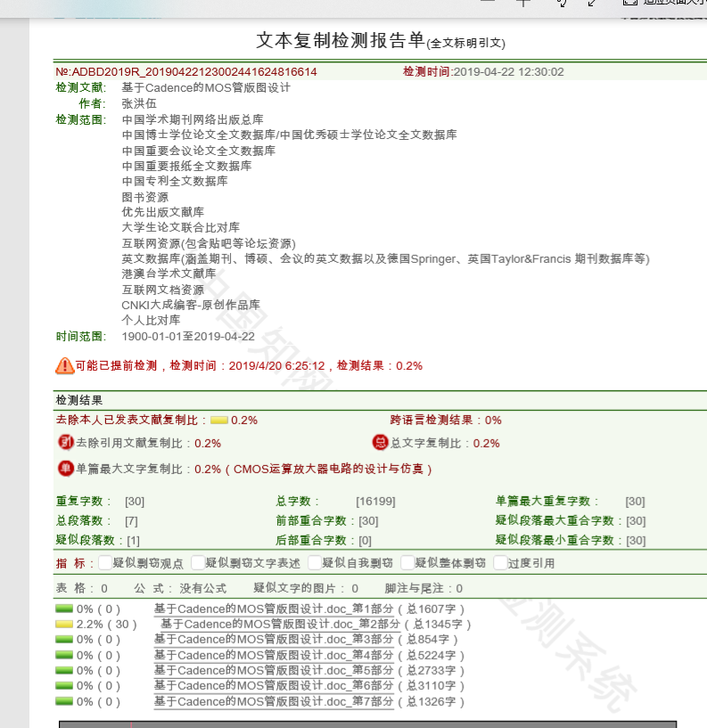
Task: Open the 第6部分 document link
Action: (274, 686)
